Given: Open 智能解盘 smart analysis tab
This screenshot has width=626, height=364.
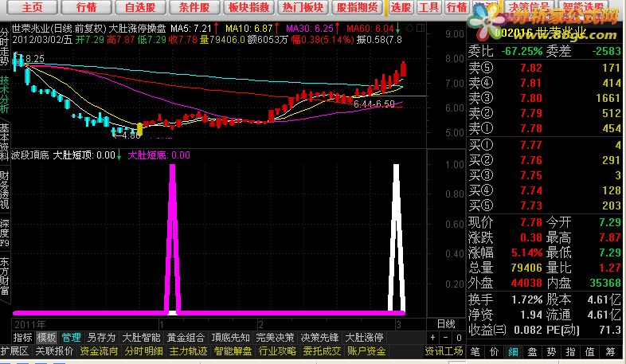Looking at the screenshot, I should coord(233,351).
